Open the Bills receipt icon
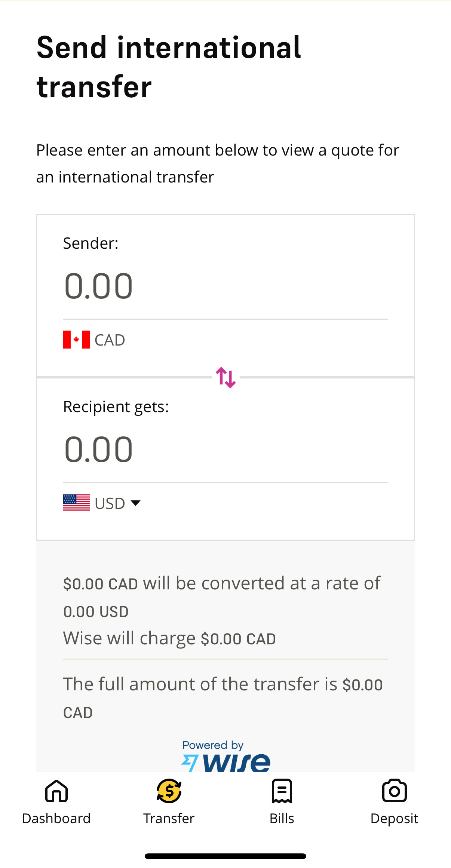The height and width of the screenshot is (868, 451). click(282, 791)
